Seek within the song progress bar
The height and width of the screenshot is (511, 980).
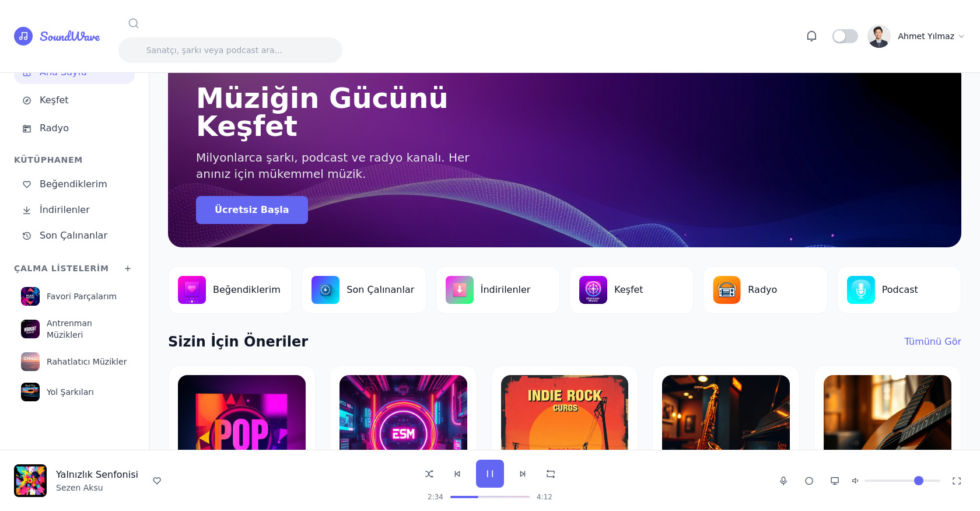click(490, 497)
